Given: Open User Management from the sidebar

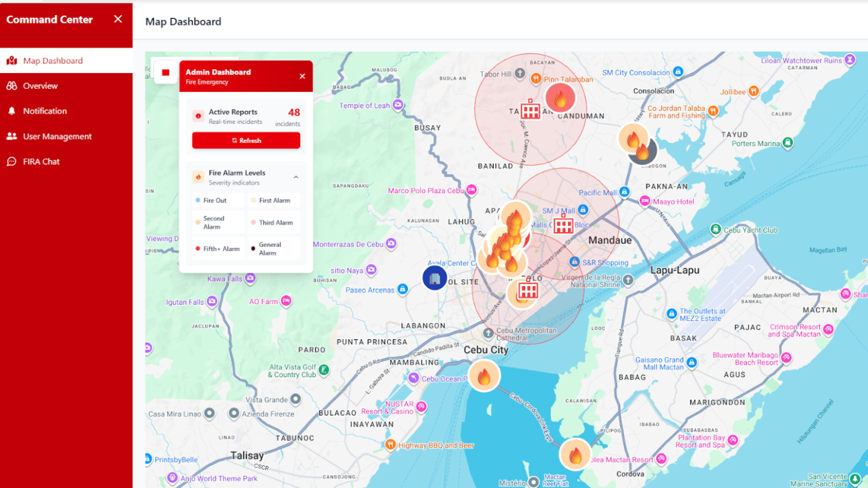Looking at the screenshot, I should [x=57, y=136].
